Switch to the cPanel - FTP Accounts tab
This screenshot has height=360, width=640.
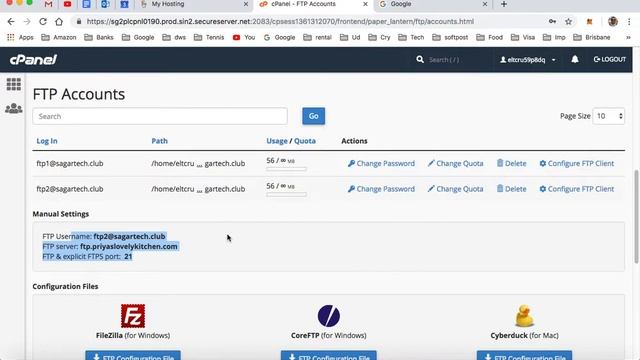click(303, 4)
